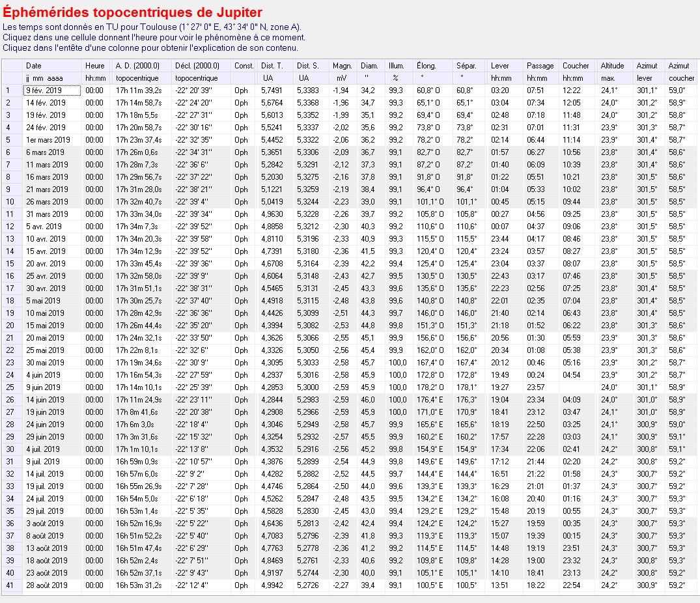The width and height of the screenshot is (700, 603).
Task: Click the "Passage" column header
Action: [x=540, y=66]
